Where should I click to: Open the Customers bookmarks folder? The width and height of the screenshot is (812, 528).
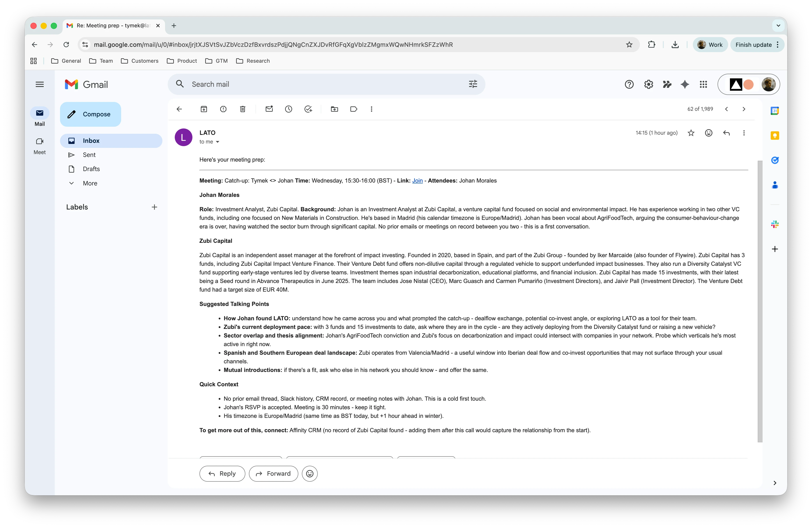(x=139, y=61)
